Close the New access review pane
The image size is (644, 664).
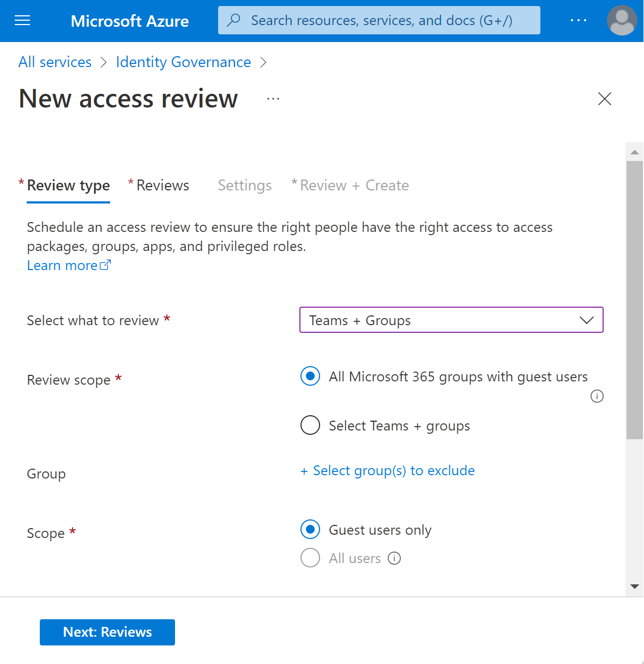click(605, 99)
